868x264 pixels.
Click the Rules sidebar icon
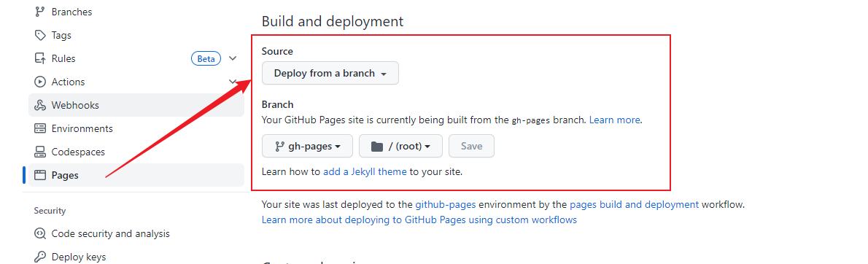(x=40, y=58)
